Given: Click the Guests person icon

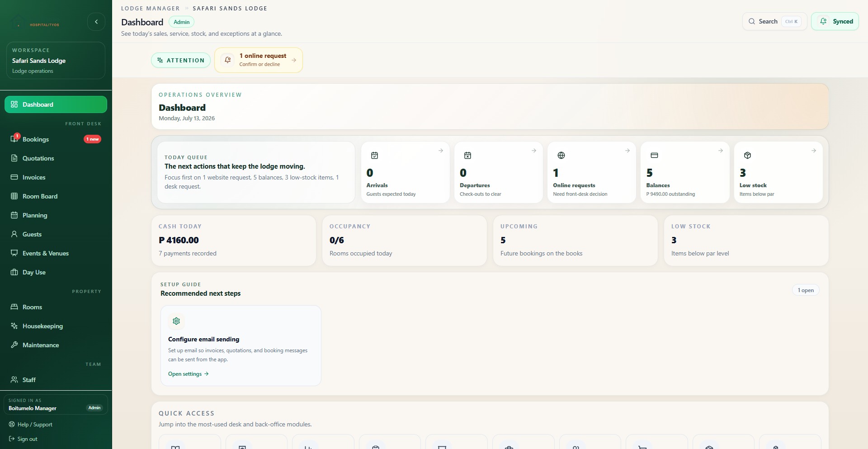Looking at the screenshot, I should pyautogui.click(x=14, y=234).
